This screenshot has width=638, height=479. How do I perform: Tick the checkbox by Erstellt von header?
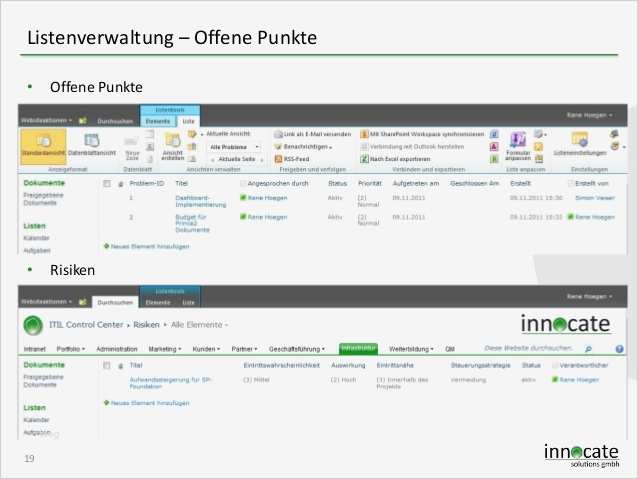coord(570,184)
